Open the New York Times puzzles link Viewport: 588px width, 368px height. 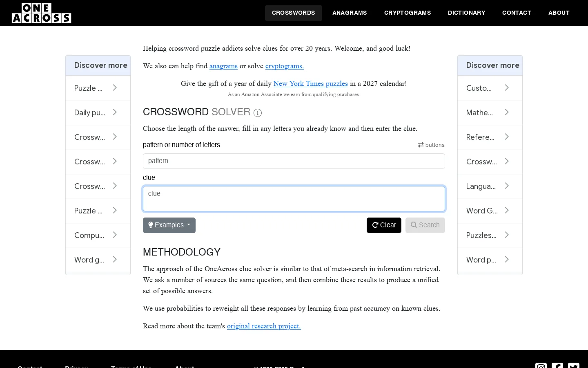tap(311, 84)
